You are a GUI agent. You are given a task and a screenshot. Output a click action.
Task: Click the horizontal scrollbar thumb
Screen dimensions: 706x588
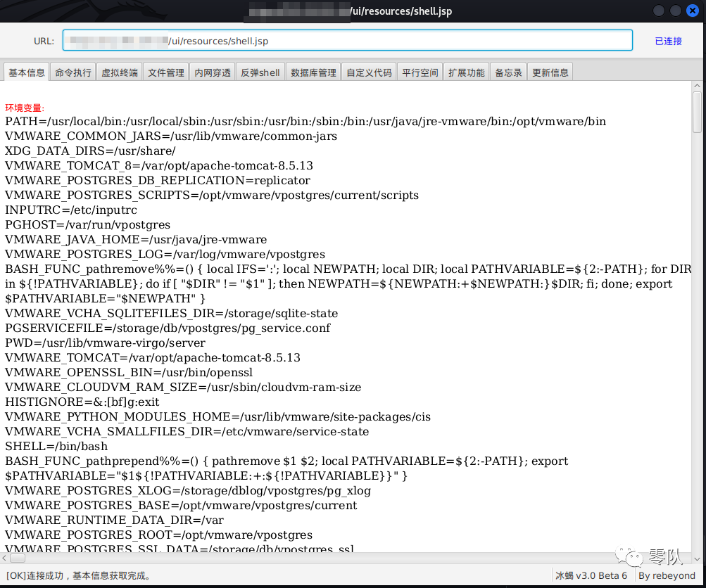18,558
